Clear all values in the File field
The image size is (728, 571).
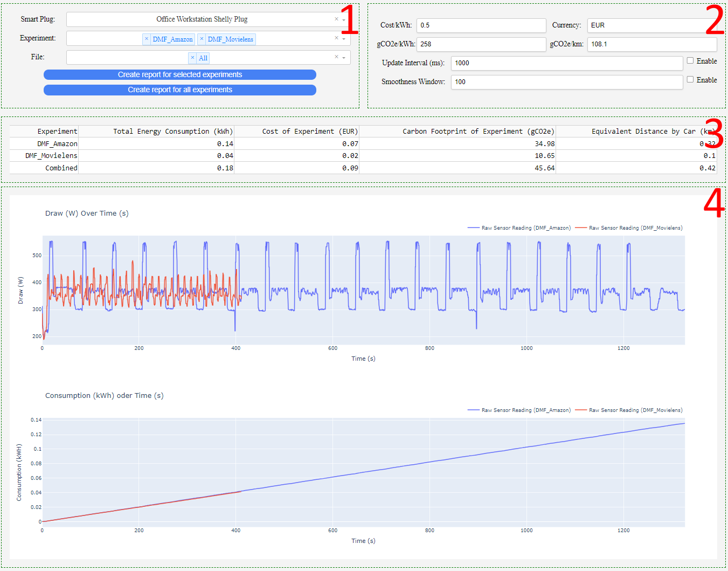[x=336, y=57]
